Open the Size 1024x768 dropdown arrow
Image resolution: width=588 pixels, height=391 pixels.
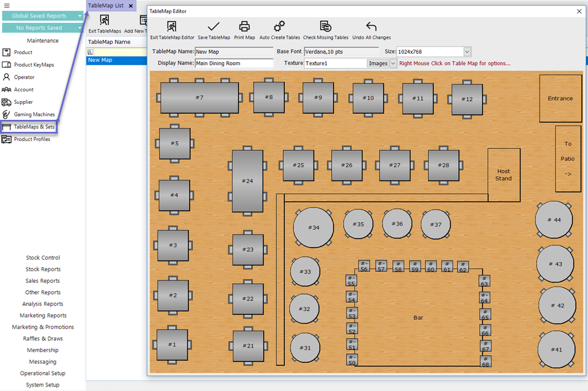click(467, 52)
